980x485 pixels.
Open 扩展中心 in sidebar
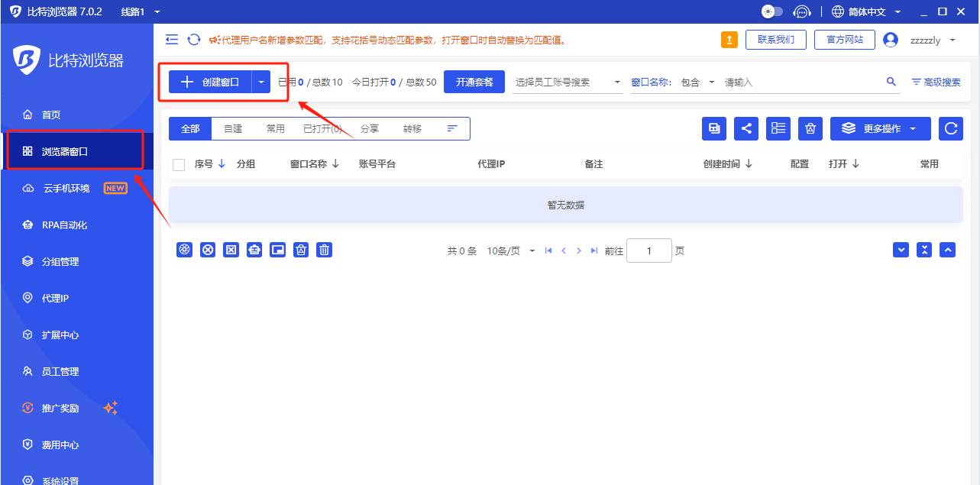point(76,335)
